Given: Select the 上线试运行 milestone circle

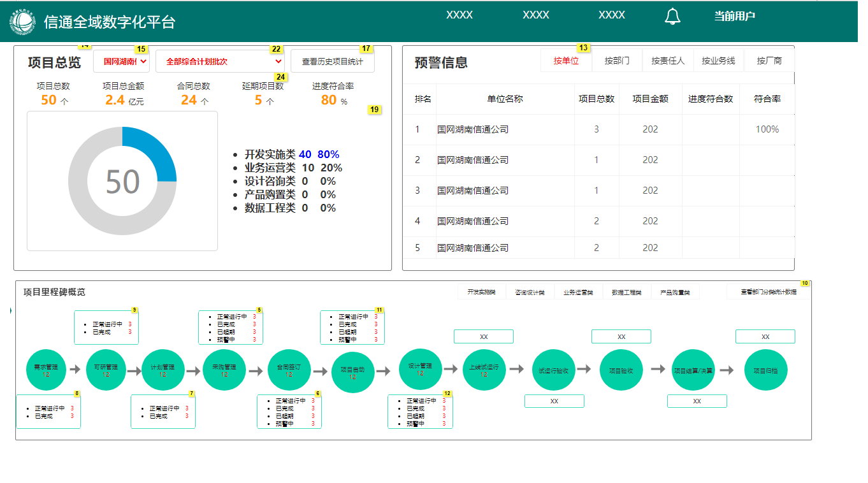Looking at the screenshot, I should pos(484,370).
